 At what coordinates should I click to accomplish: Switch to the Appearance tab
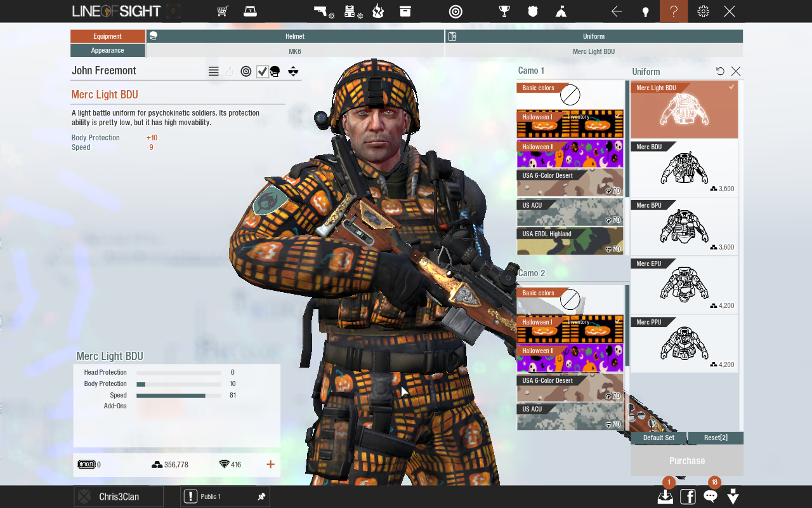click(108, 51)
